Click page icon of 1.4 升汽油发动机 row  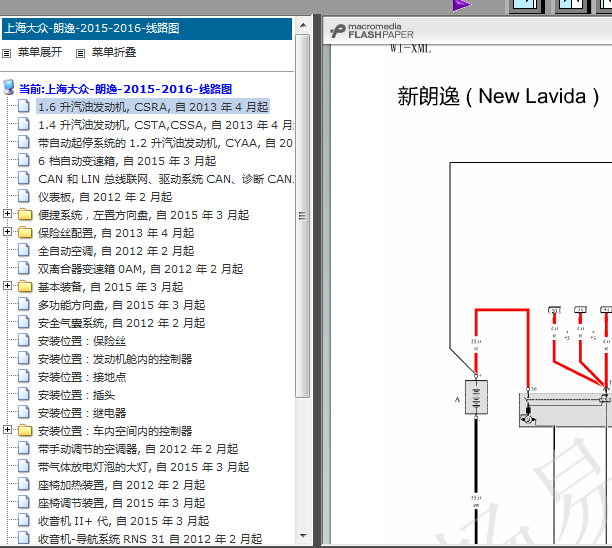24,124
